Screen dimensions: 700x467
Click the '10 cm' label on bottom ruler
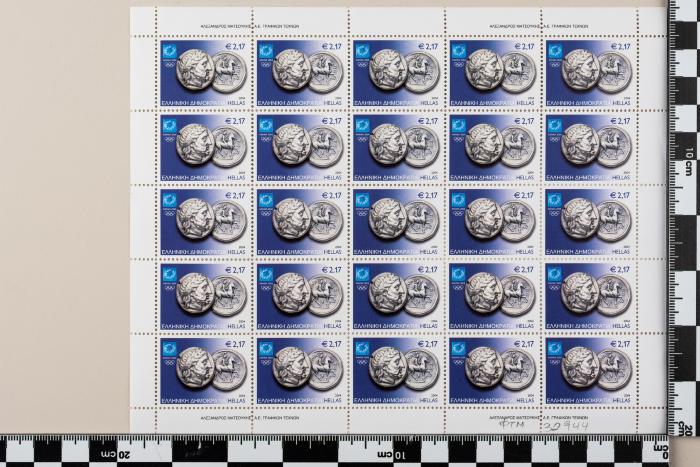click(392, 455)
